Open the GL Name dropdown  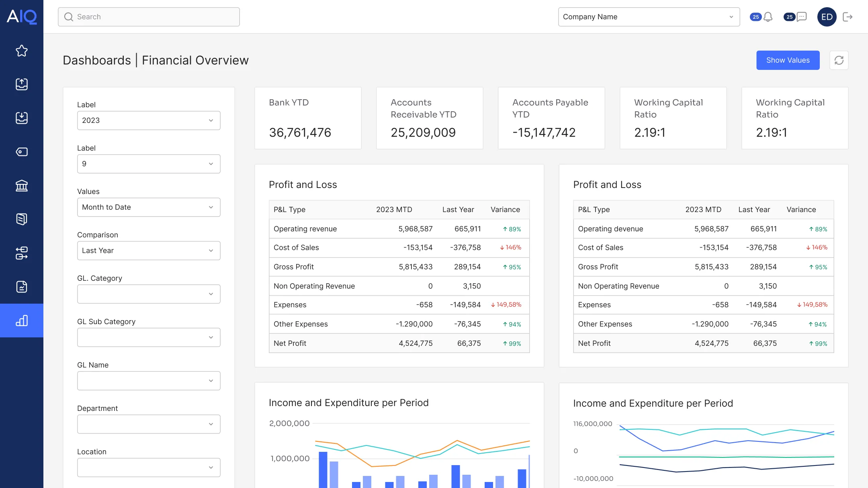pos(149,381)
